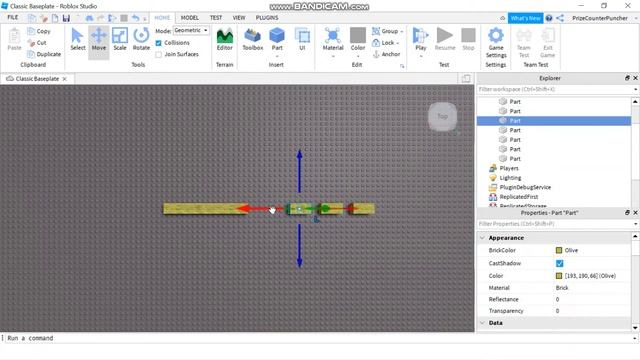Viewport: 640px width, 360px height.
Task: Start a Team Test
Action: (524, 43)
